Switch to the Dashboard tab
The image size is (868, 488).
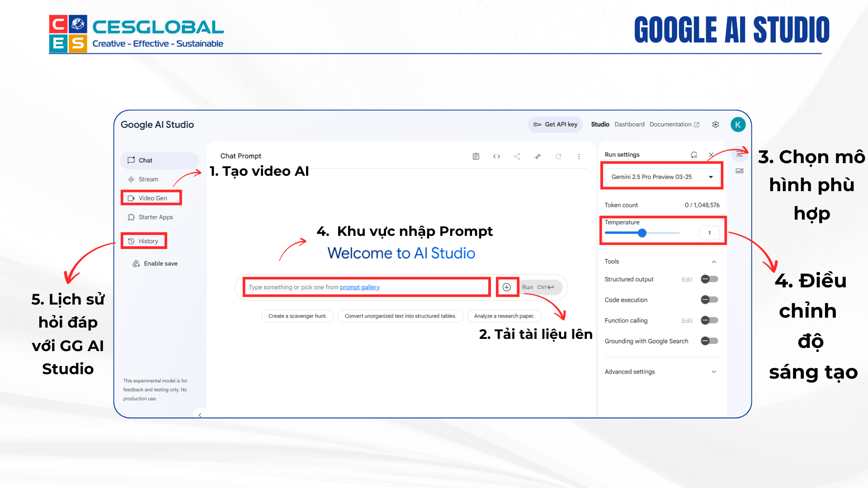(x=629, y=124)
